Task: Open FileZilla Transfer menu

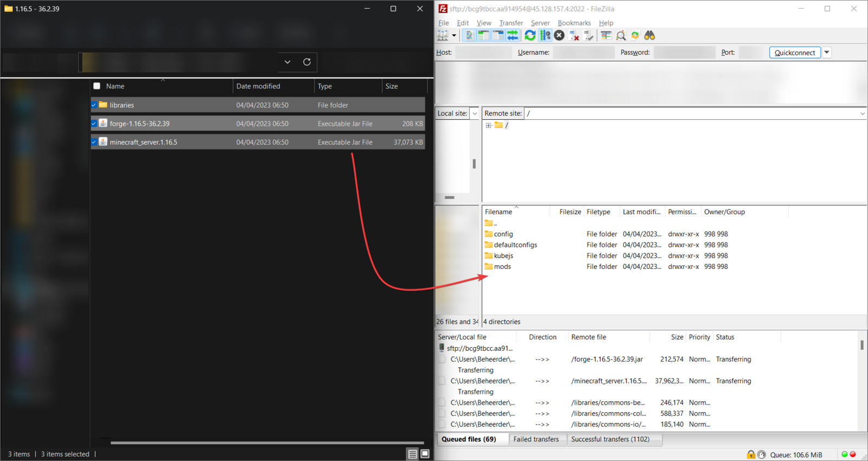Action: (x=511, y=23)
